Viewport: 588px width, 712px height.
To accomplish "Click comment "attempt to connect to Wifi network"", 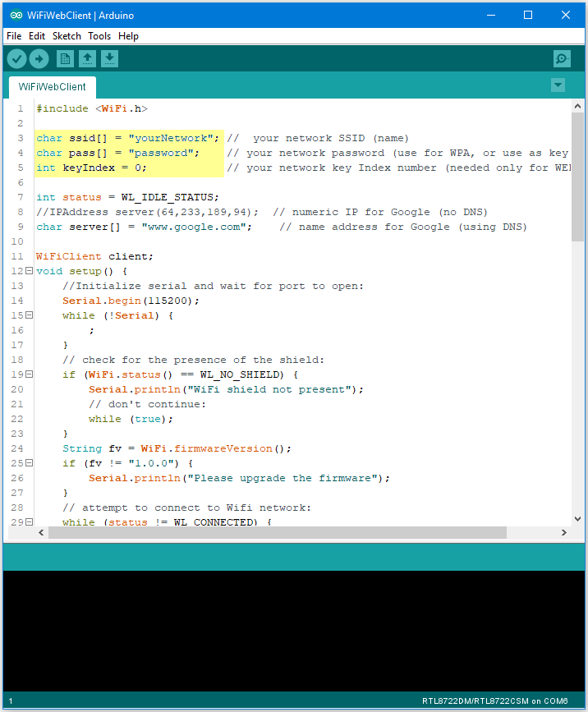I will [186, 508].
